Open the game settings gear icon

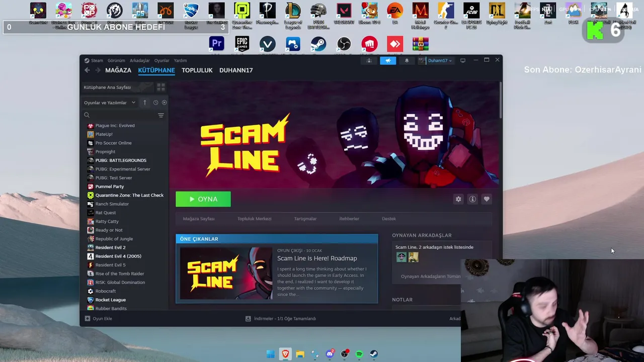coord(458,199)
